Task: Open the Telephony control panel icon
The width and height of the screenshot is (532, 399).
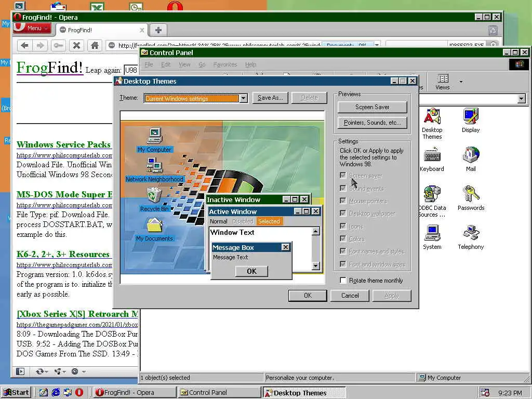Action: 471,237
